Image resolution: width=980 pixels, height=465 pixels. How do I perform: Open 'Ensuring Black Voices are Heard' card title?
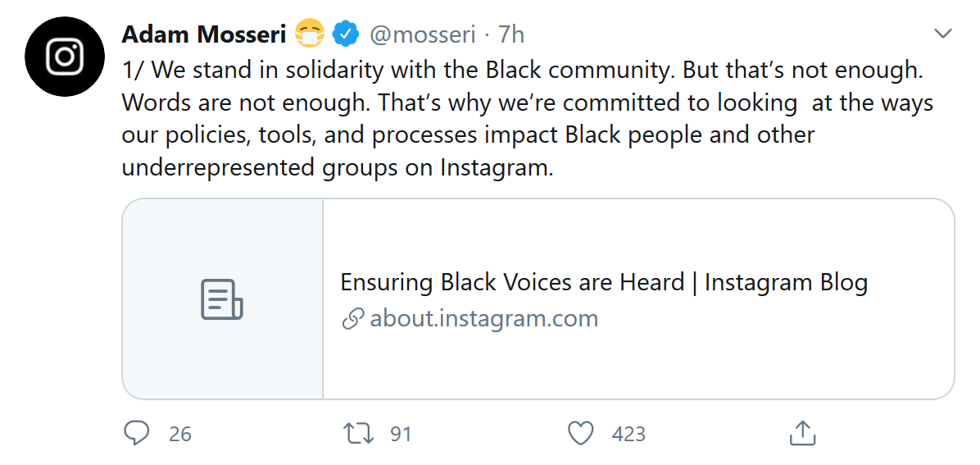coord(604,283)
